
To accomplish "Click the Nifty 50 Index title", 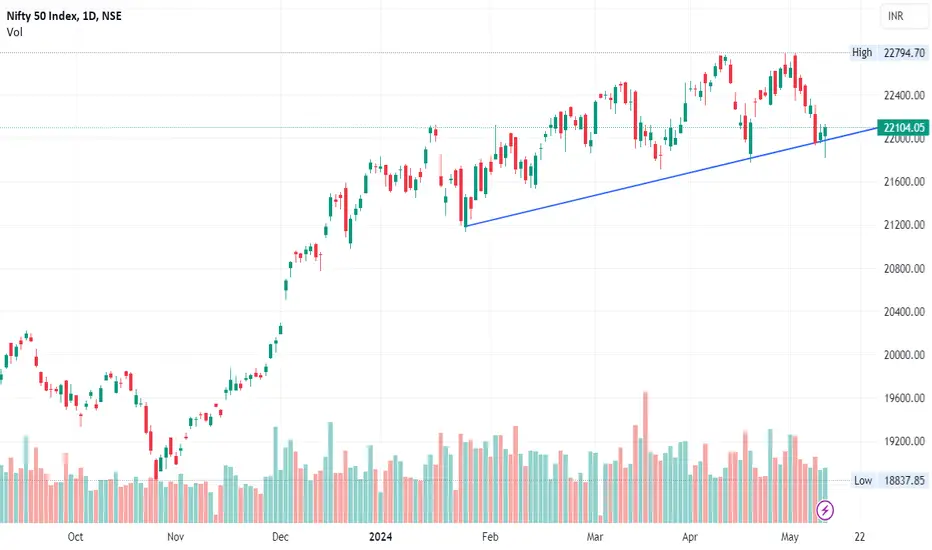I will pyautogui.click(x=64, y=16).
